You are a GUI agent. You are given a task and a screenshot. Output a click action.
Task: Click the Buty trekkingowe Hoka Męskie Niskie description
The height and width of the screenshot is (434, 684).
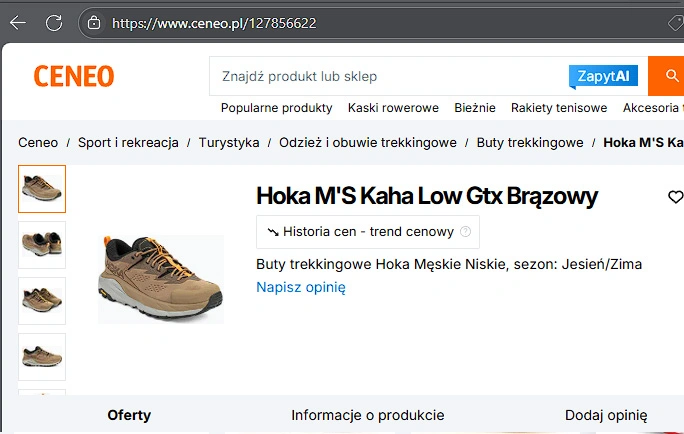pyautogui.click(x=449, y=264)
